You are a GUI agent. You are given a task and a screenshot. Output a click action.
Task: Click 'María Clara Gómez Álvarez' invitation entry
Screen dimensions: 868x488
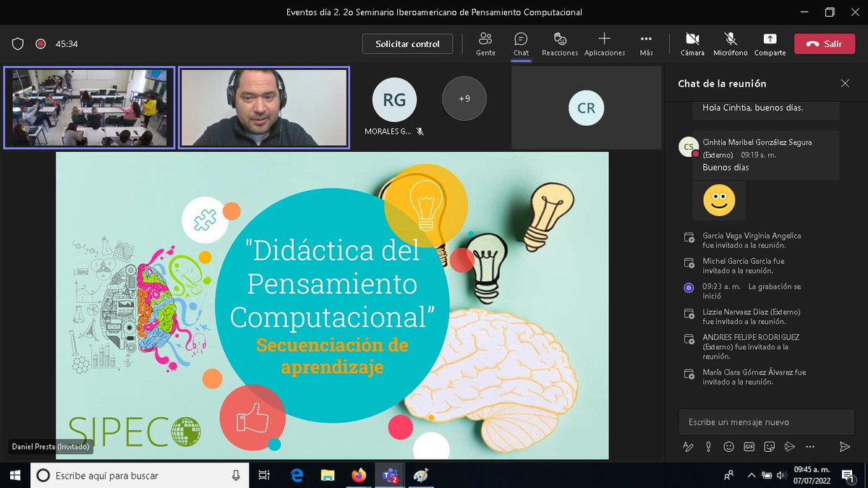coord(754,377)
